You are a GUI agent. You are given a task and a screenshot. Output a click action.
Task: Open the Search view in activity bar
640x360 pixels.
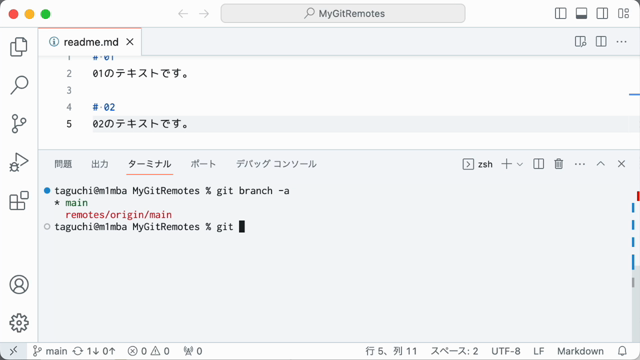click(x=19, y=85)
